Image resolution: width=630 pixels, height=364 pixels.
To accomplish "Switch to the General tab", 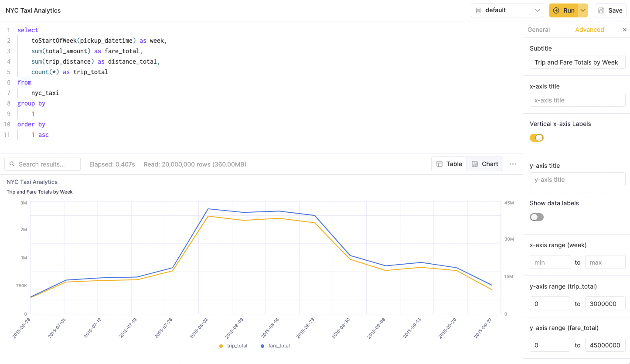I will tap(538, 30).
